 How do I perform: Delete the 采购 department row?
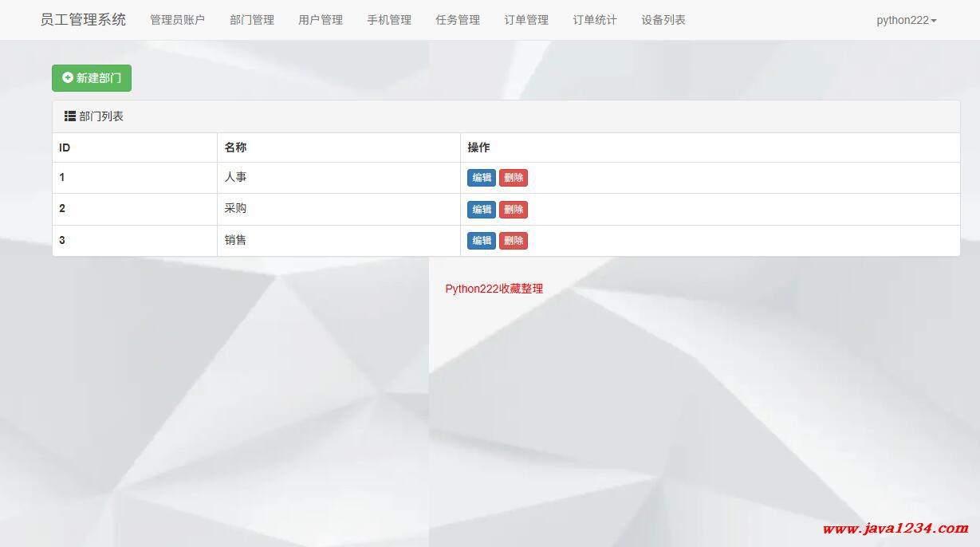(x=514, y=210)
